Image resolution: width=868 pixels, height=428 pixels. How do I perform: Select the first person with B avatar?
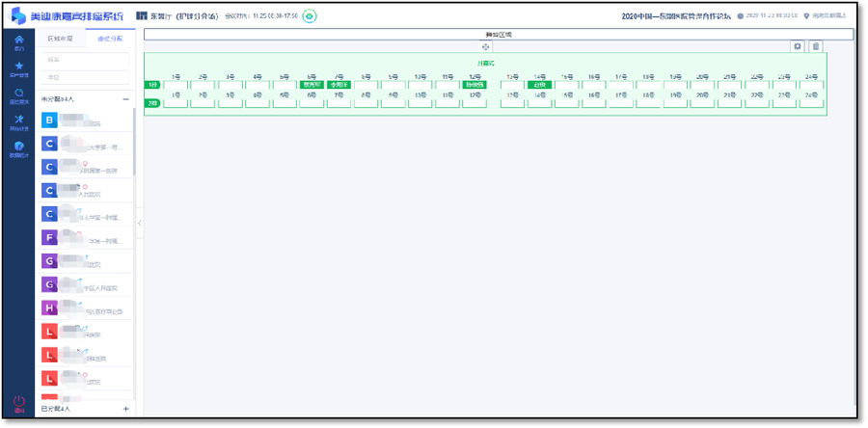click(49, 120)
